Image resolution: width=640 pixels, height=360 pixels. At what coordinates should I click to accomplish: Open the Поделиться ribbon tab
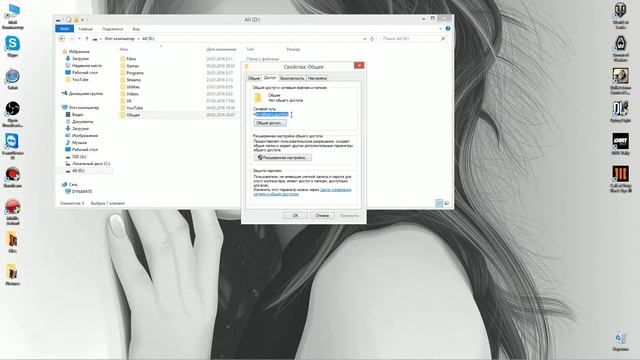point(112,29)
